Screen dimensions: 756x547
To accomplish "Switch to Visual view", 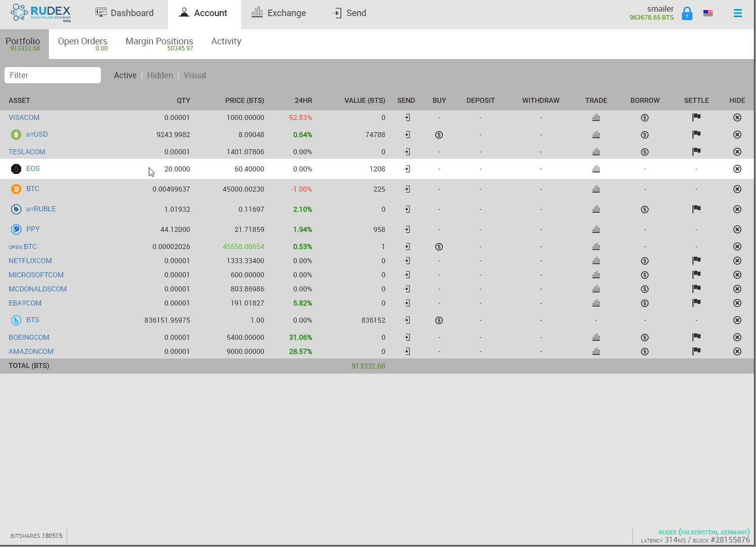I will click(x=195, y=75).
